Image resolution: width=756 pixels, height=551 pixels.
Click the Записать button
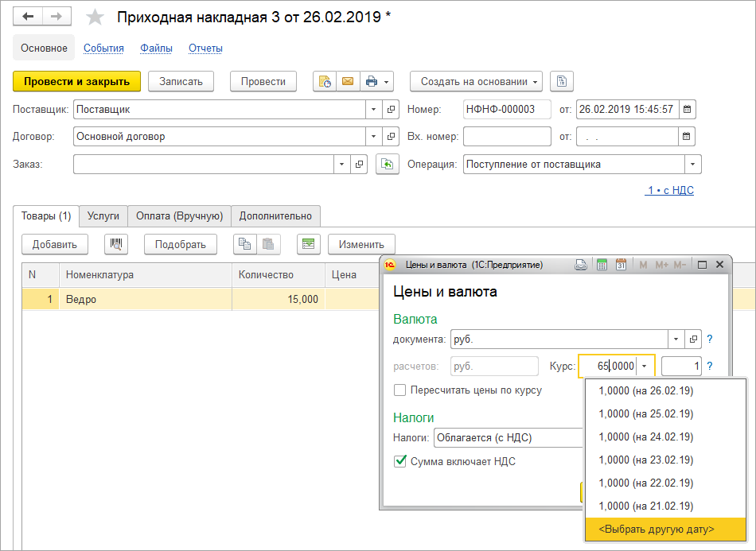[181, 81]
